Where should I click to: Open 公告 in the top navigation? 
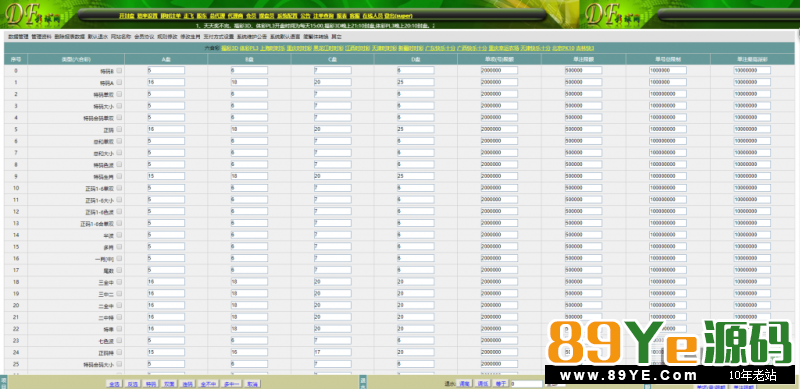click(305, 16)
